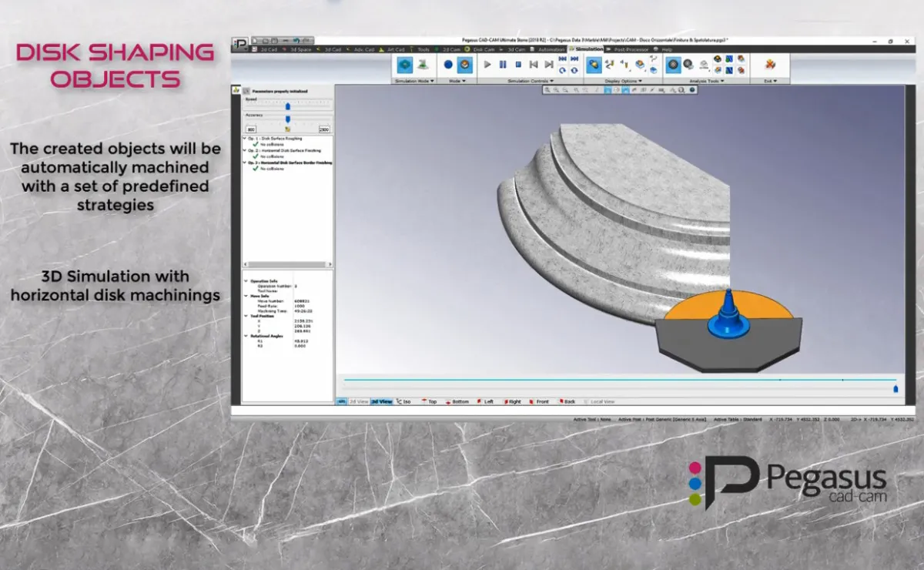Collapse Op. 2 Horizontal Disk Surface Finishing

pos(245,150)
